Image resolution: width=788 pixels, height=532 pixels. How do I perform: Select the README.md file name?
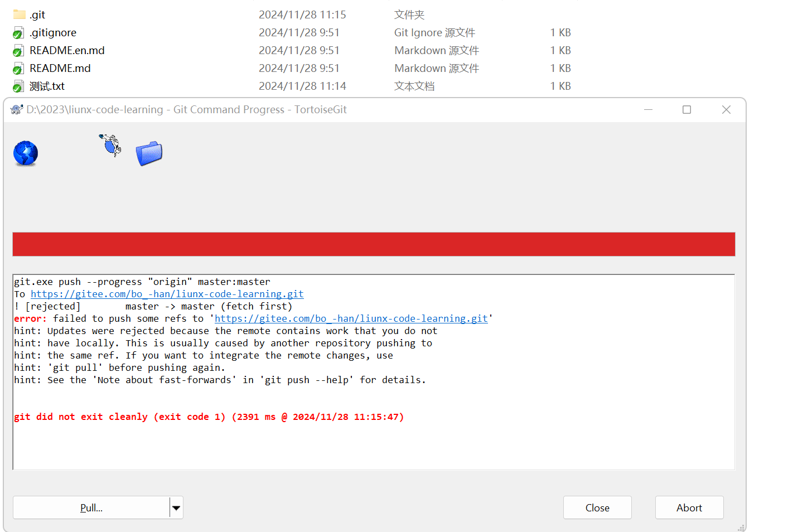pos(60,69)
